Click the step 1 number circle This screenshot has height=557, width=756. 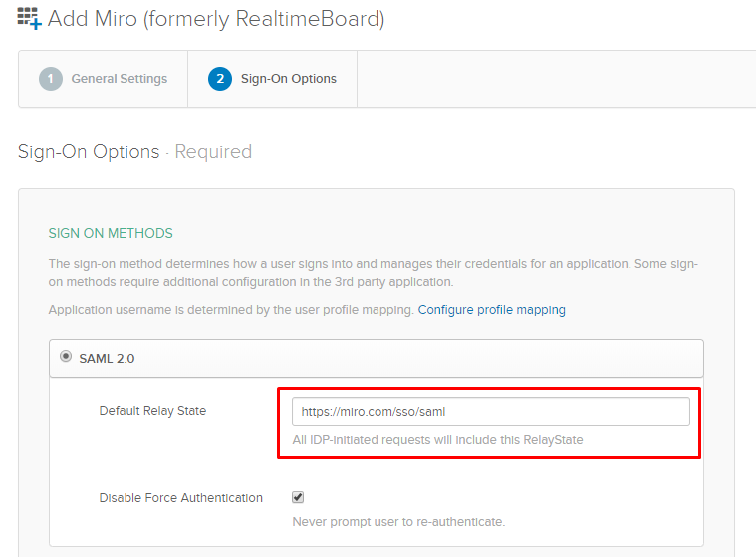(x=50, y=79)
